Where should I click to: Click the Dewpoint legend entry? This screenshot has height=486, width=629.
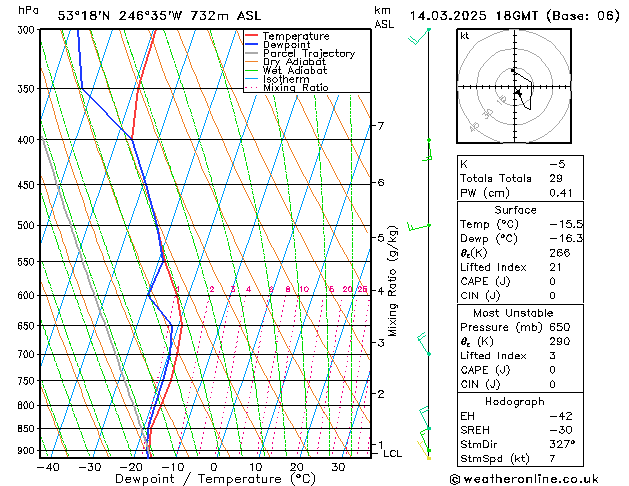click(x=278, y=45)
